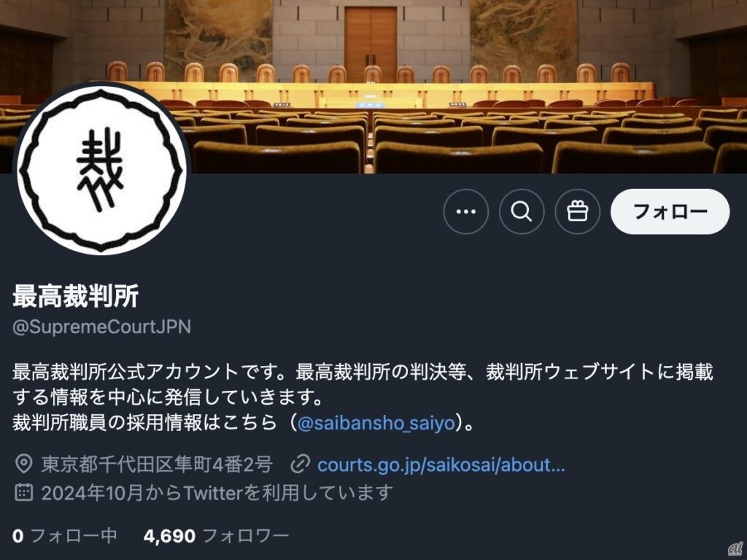Click the display name 最高裁判所
Viewport: 747px width, 560px height.
point(75,296)
